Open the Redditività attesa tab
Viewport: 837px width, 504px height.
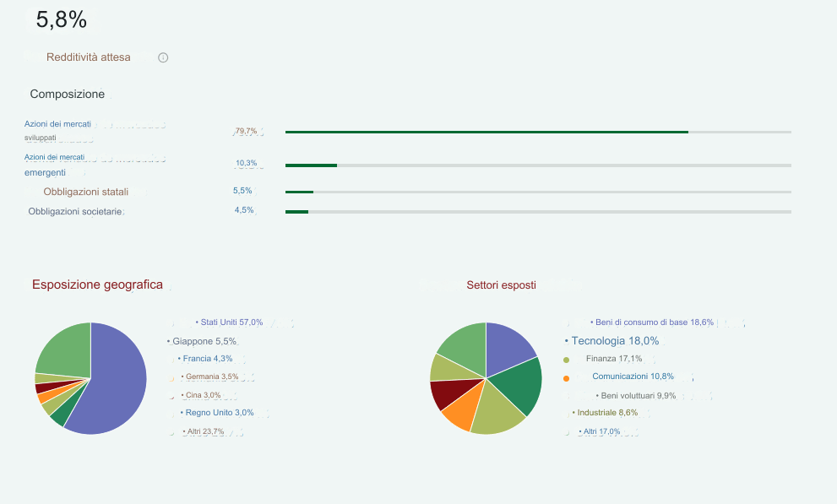coord(86,57)
